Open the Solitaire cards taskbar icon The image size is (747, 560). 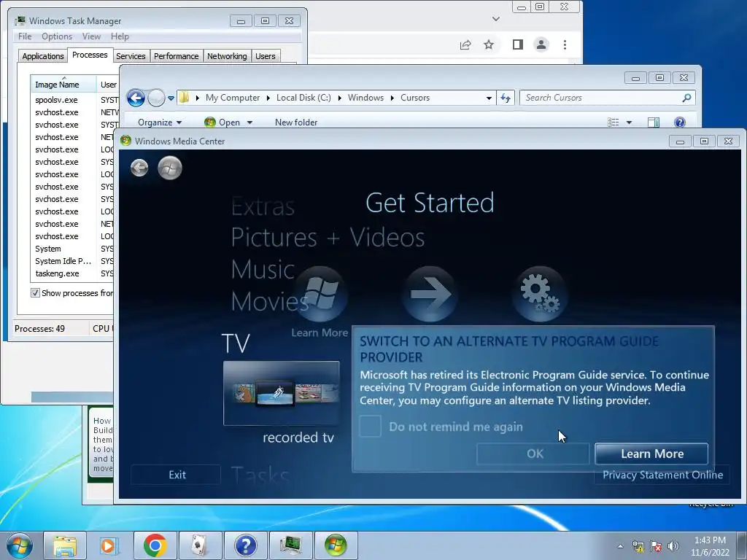(200, 545)
